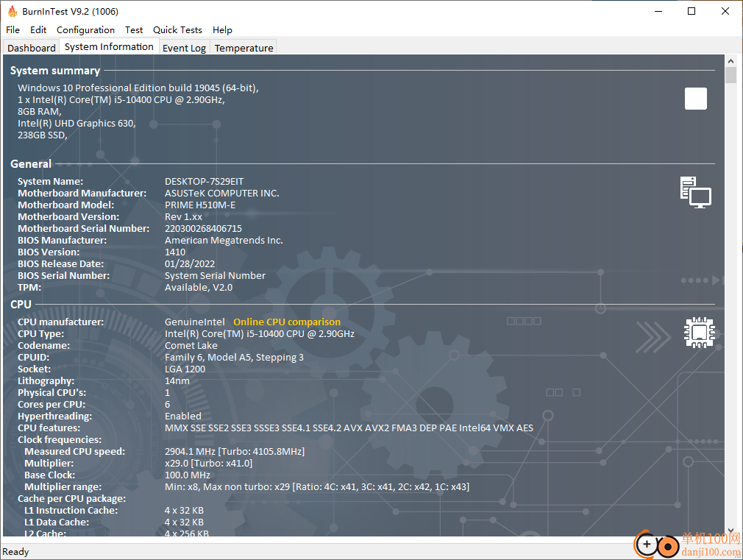
Task: Open the Quick Tests menu
Action: point(177,30)
